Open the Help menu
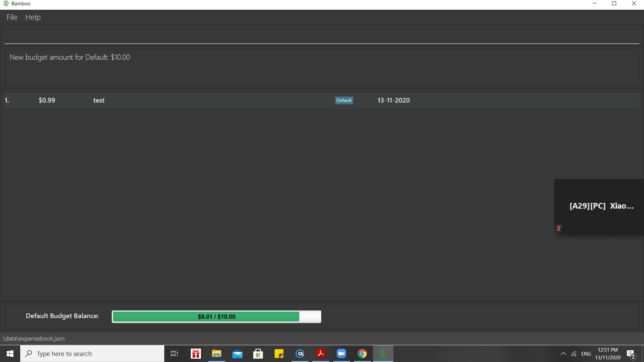Screen dimensions: 644x362 pyautogui.click(x=33, y=17)
